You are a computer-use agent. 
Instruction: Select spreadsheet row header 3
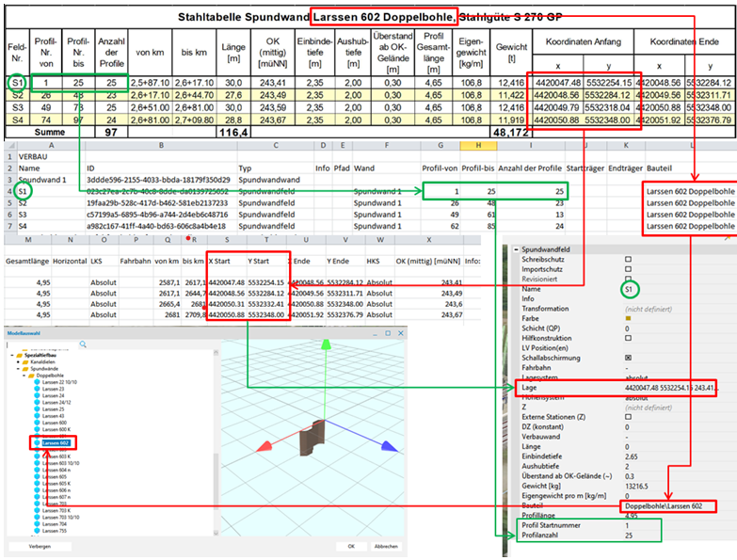coord(9,180)
